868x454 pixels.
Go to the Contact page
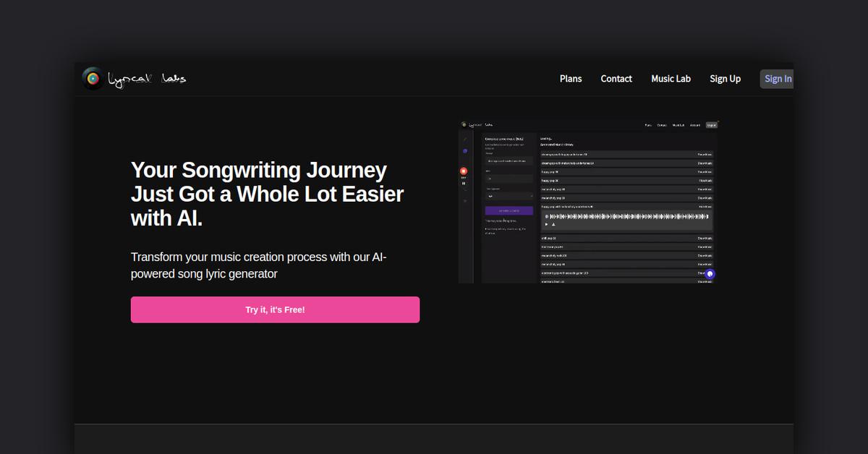(616, 79)
